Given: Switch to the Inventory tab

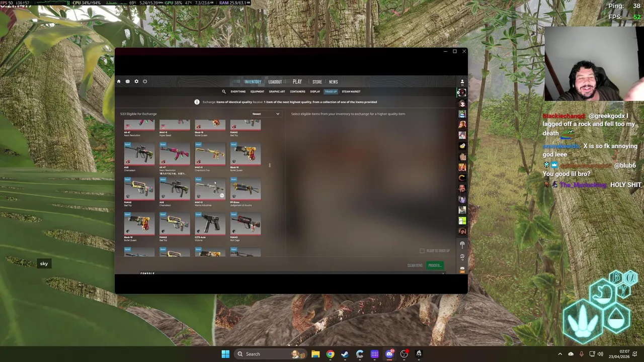Looking at the screenshot, I should coord(253,82).
